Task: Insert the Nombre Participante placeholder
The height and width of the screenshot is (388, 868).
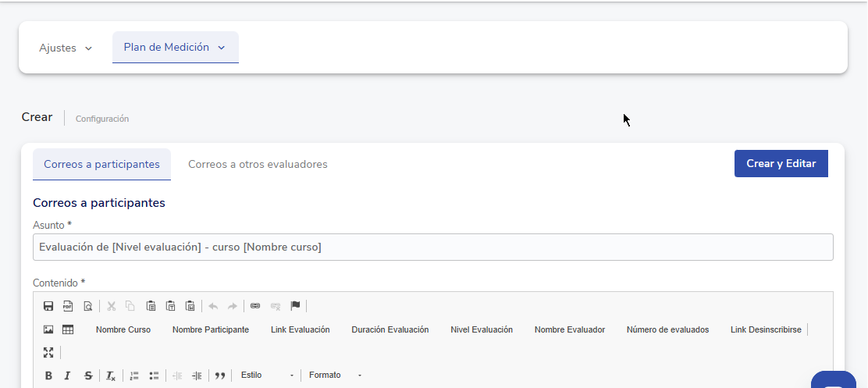Action: click(211, 330)
